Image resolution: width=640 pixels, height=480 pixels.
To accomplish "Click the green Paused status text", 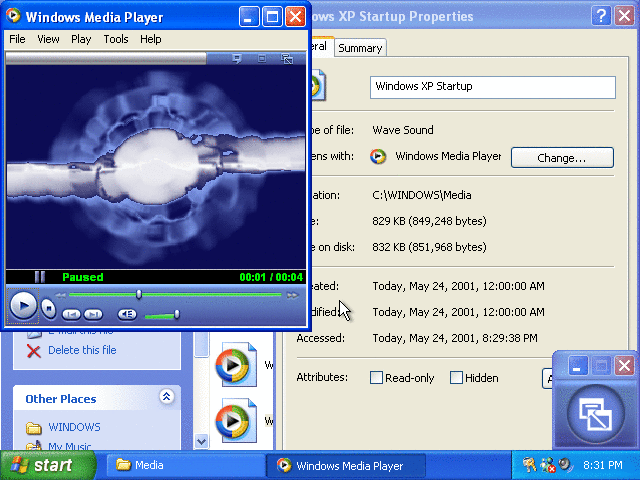I will tap(83, 277).
